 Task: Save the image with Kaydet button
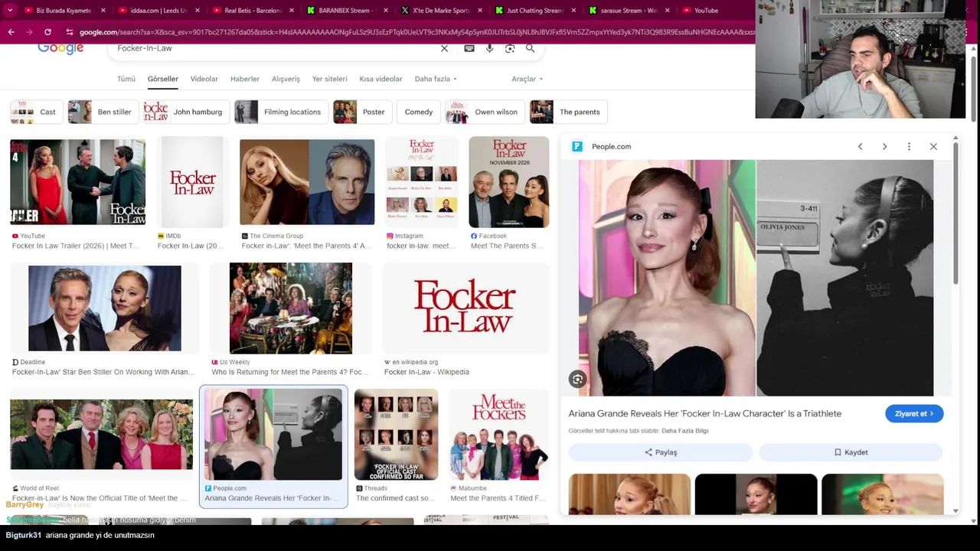tap(851, 452)
